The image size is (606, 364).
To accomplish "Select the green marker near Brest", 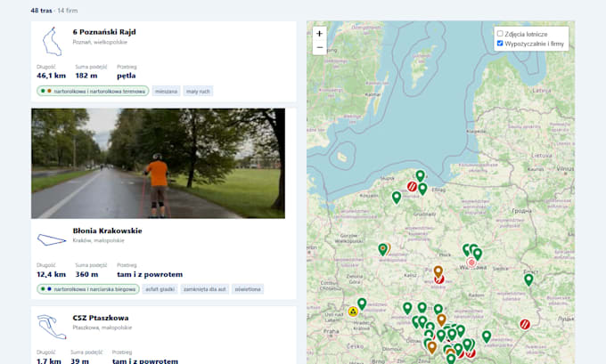I will click(528, 279).
